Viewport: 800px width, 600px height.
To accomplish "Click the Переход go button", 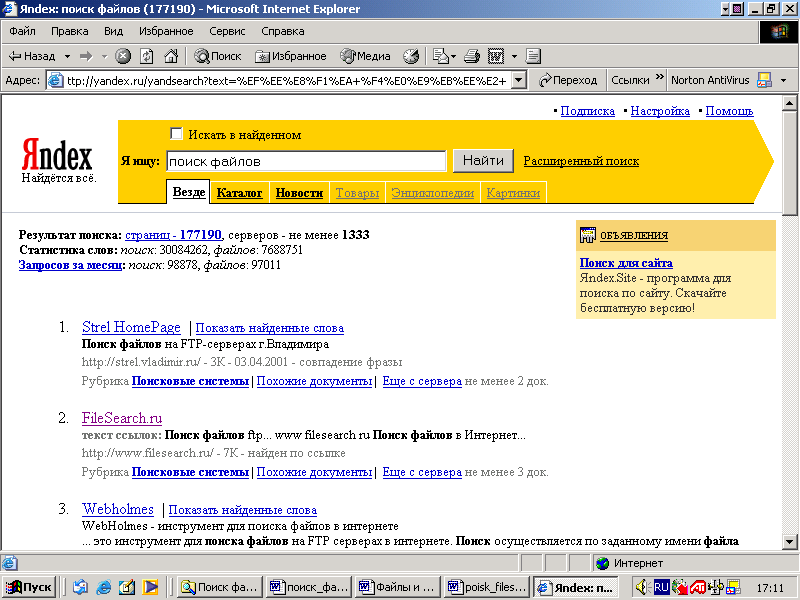I will 568,80.
